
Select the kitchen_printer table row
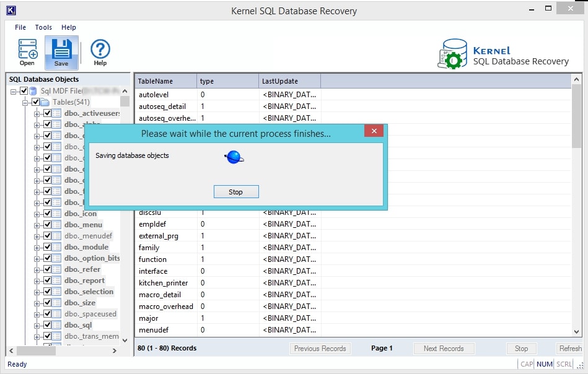[353, 283]
